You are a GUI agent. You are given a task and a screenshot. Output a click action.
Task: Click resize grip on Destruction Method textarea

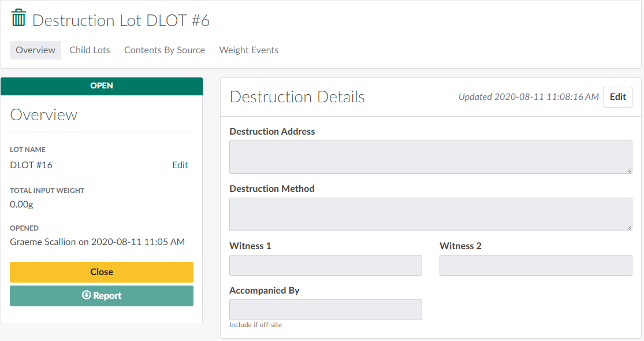(x=629, y=228)
